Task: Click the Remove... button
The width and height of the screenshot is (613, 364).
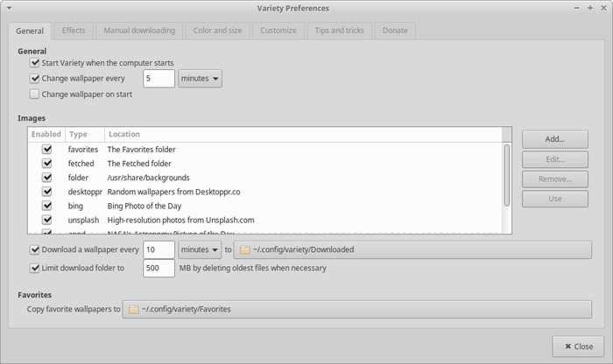Action: (x=554, y=179)
